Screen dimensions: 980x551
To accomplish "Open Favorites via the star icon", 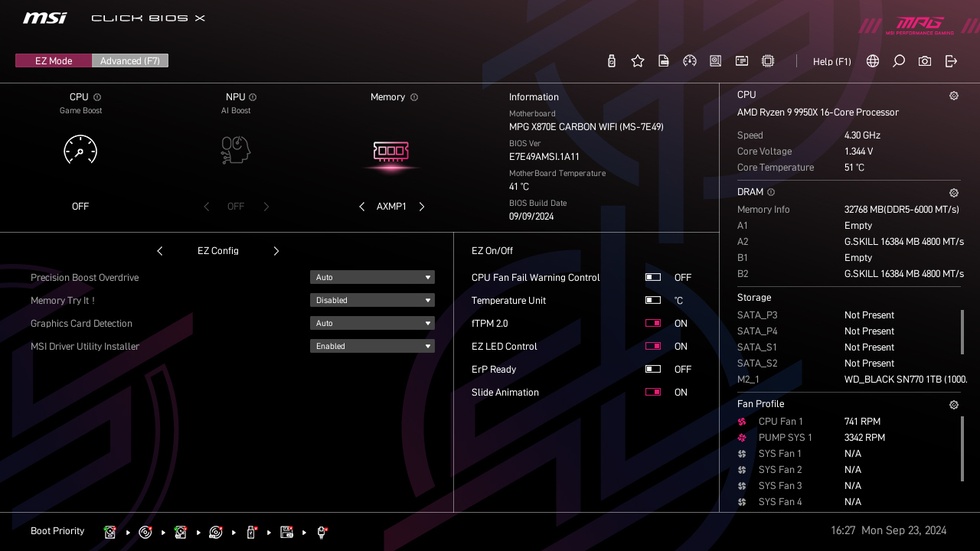I will tap(638, 61).
